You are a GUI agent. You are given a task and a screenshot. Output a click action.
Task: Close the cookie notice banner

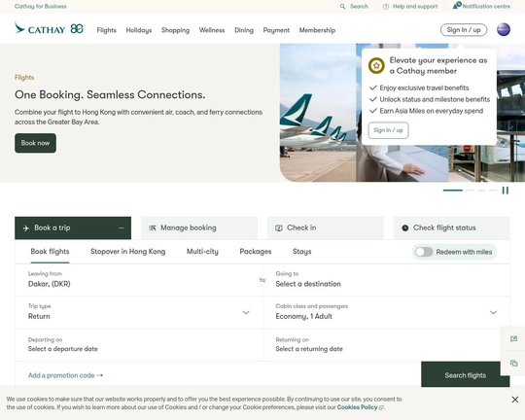point(515,400)
